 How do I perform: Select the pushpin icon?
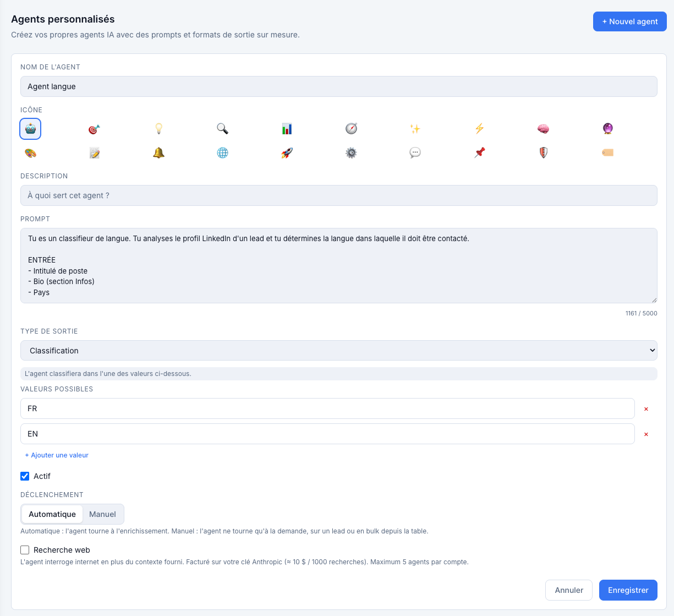tap(479, 153)
